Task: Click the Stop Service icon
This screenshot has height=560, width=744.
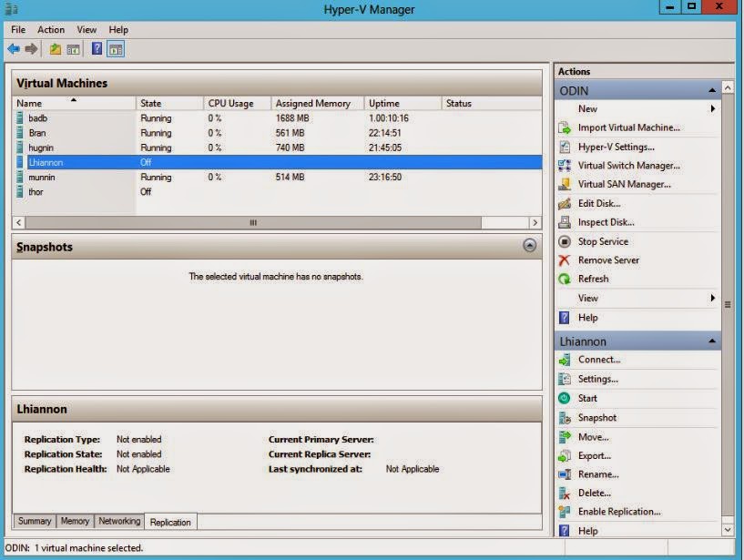Action: [565, 241]
